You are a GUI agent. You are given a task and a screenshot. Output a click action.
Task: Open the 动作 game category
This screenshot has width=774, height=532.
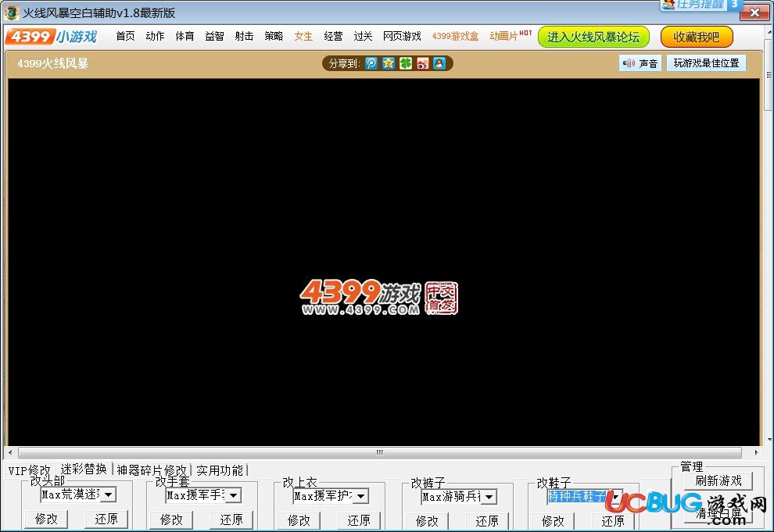155,36
